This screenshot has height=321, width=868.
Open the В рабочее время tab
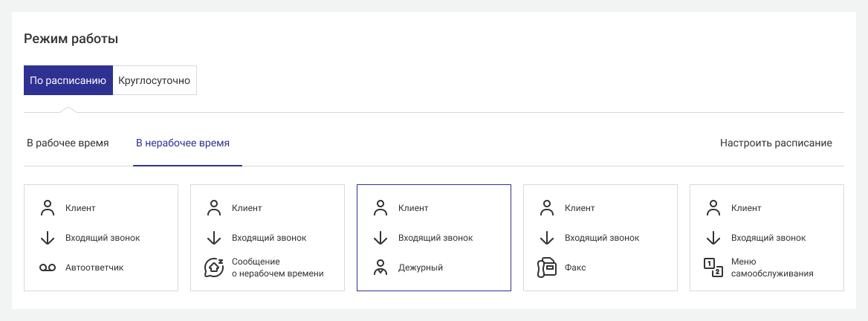68,143
